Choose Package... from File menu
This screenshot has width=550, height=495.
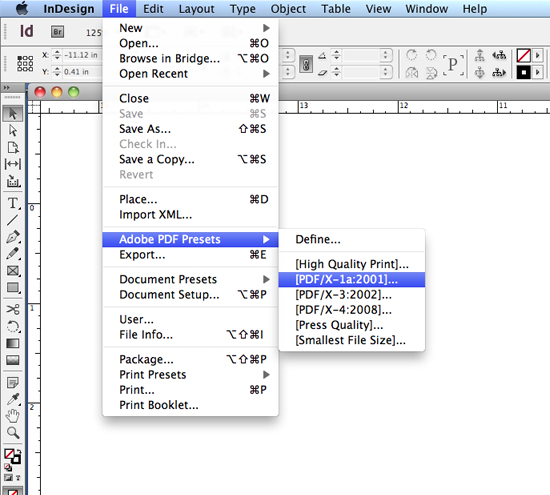click(190, 359)
